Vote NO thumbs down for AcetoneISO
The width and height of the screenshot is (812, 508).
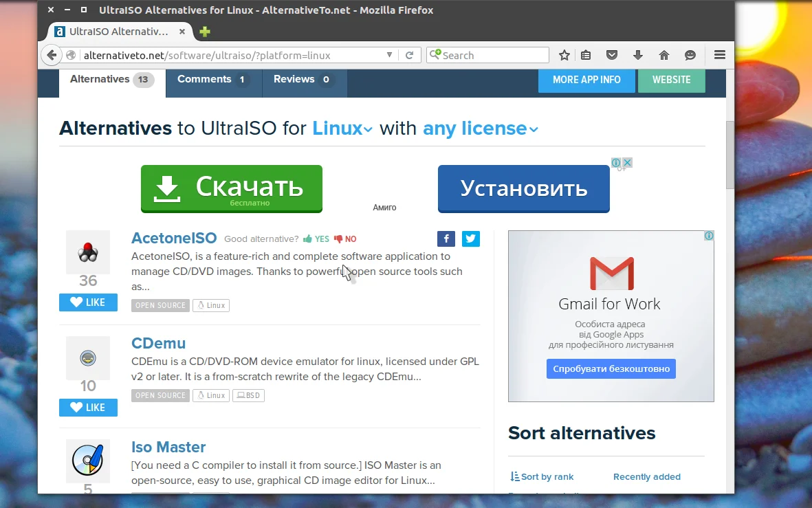345,239
